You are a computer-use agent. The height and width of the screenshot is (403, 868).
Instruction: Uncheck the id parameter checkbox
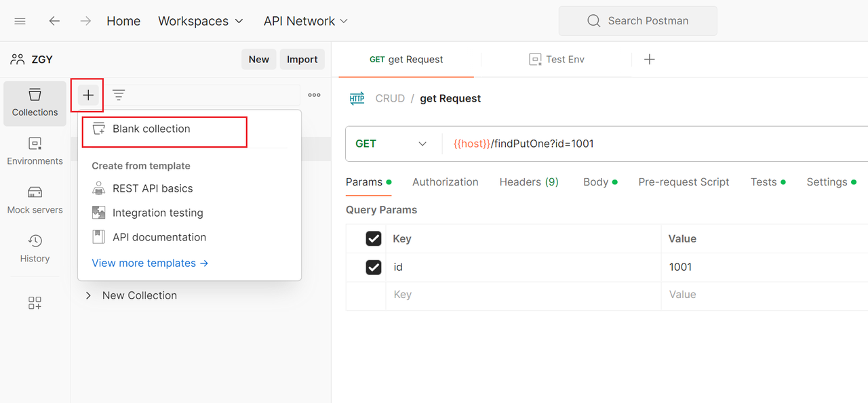click(374, 267)
